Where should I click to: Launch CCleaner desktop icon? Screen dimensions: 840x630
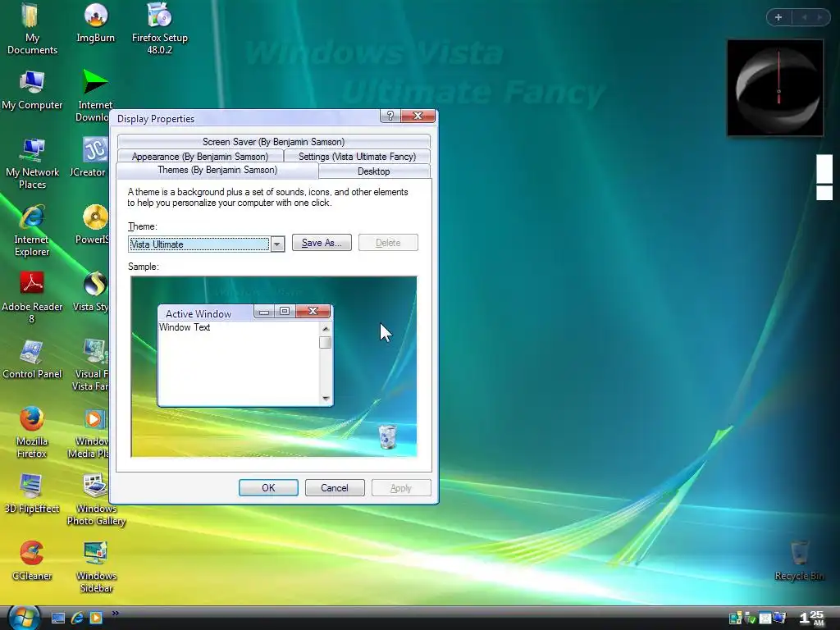[32, 561]
